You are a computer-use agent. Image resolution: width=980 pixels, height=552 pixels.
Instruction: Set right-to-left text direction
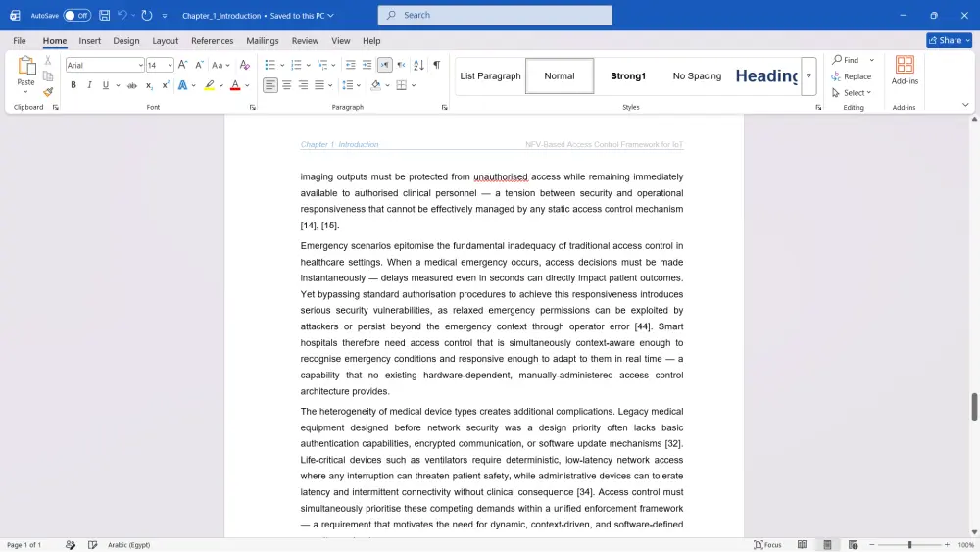(401, 65)
